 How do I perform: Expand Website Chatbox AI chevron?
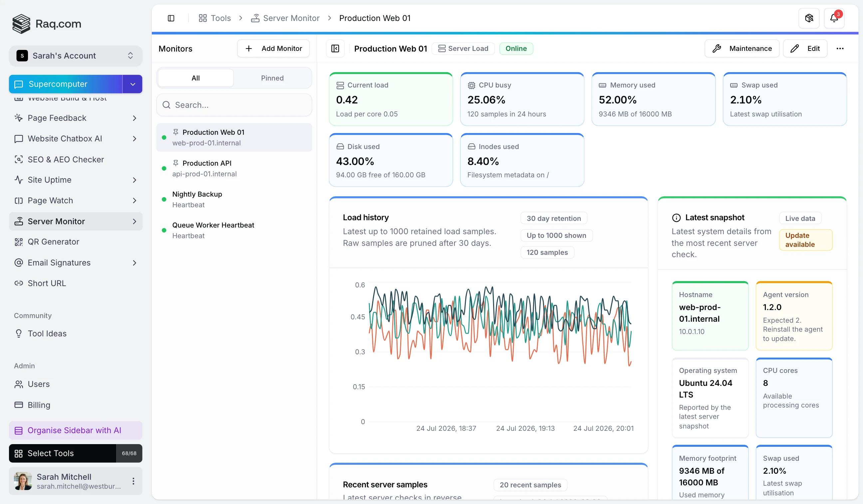[135, 139]
